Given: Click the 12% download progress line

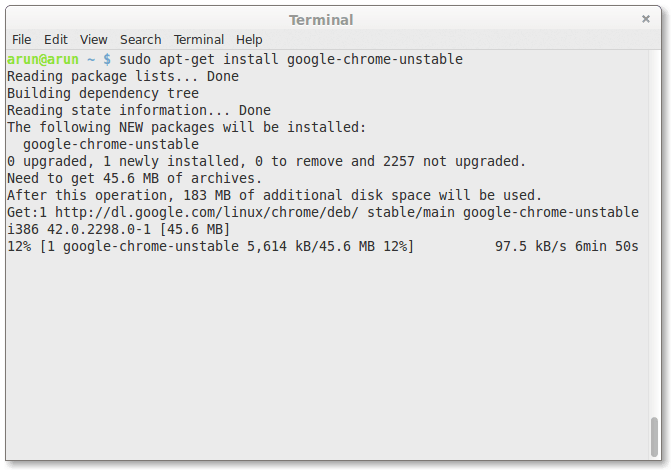Looking at the screenshot, I should (x=210, y=246).
